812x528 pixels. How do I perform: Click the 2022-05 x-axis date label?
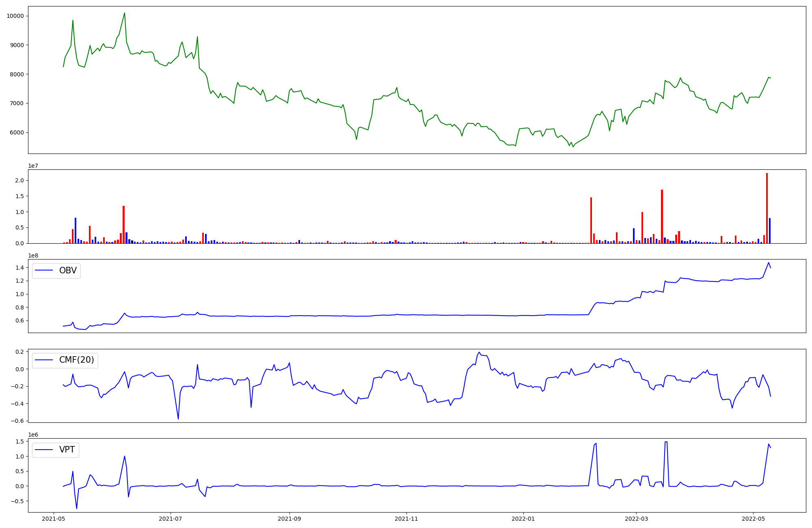click(754, 519)
